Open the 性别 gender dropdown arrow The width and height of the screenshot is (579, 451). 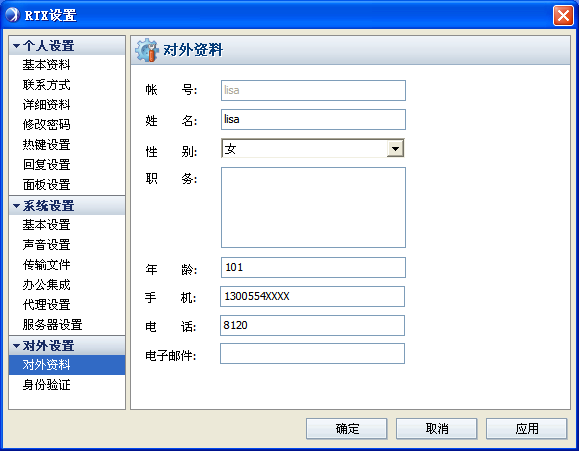pos(395,149)
